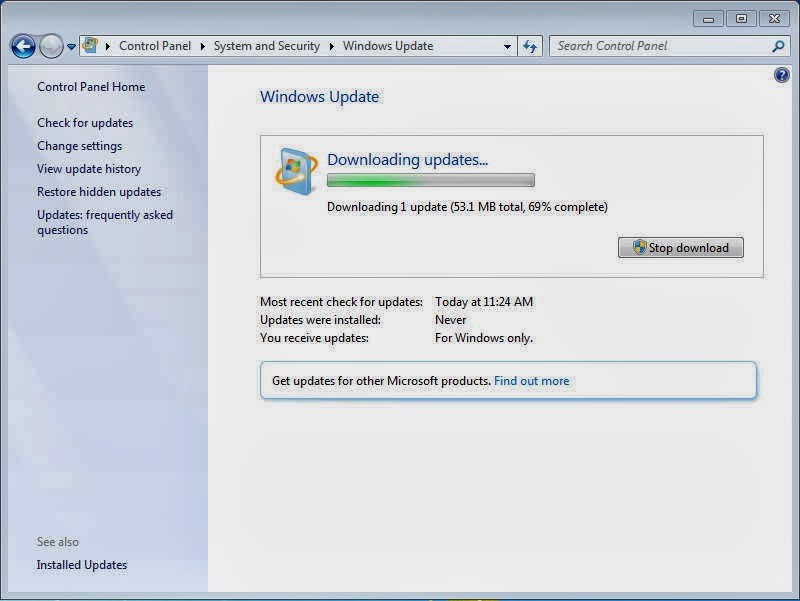Click the You receive updates label
The image size is (800, 601).
coord(314,338)
